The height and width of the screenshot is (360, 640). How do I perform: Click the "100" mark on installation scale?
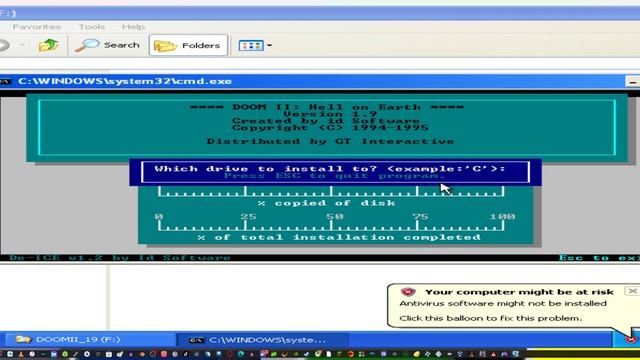tap(502, 216)
